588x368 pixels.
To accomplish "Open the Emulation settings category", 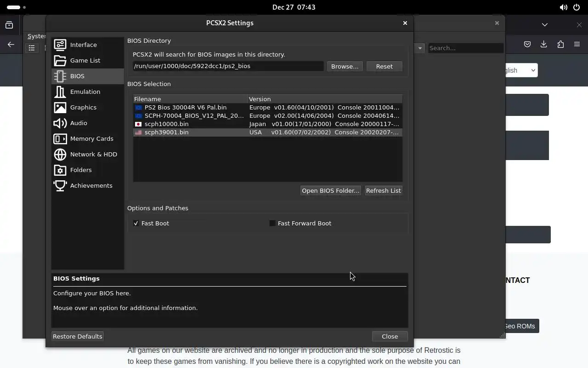I will tap(87, 92).
